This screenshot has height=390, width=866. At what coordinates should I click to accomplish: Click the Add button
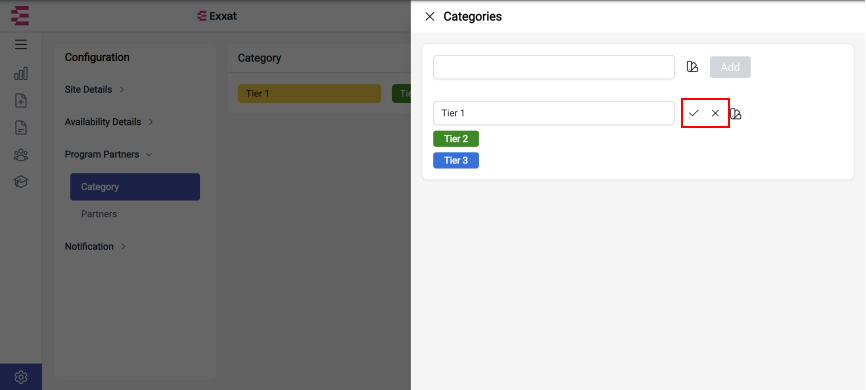(x=730, y=67)
